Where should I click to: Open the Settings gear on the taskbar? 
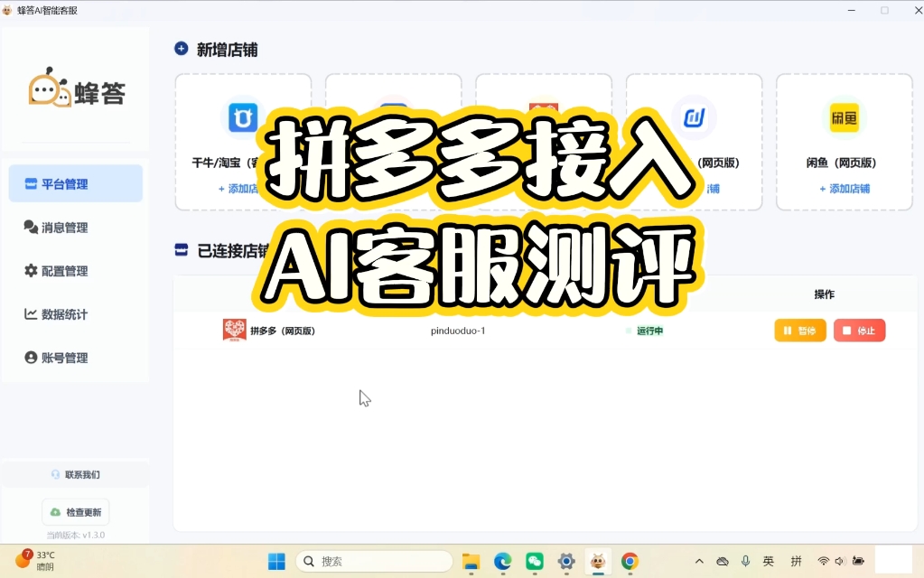point(566,562)
